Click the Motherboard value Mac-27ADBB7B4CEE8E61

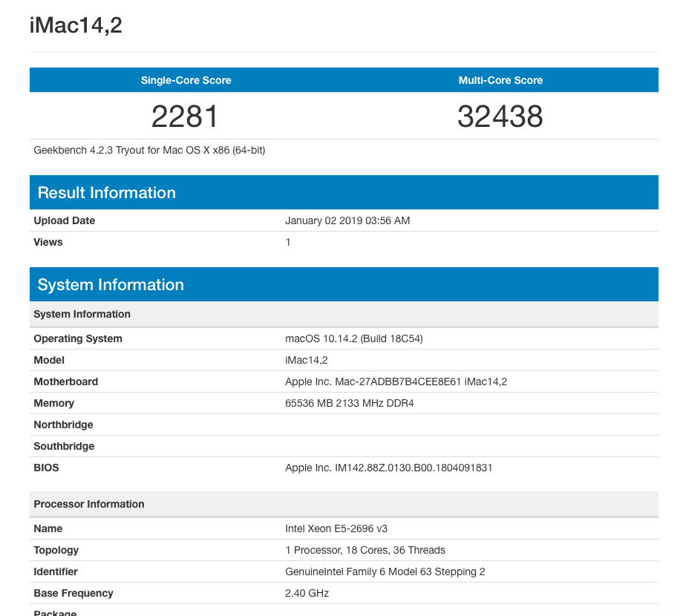click(396, 381)
